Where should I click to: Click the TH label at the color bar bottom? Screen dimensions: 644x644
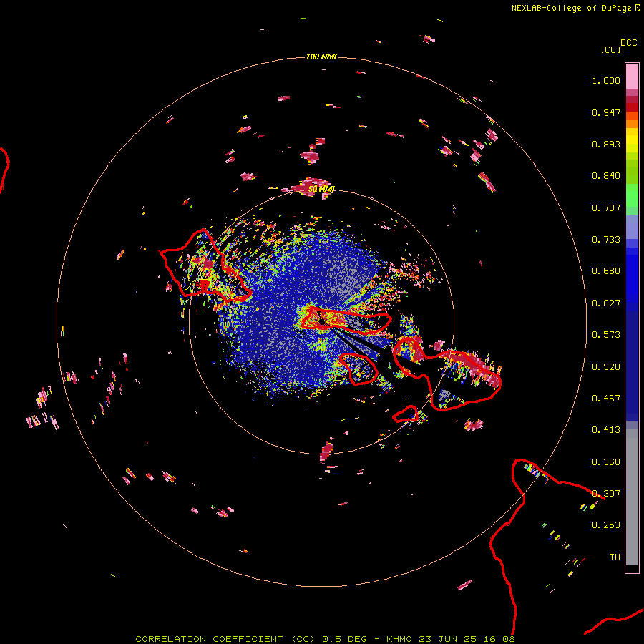615,557
